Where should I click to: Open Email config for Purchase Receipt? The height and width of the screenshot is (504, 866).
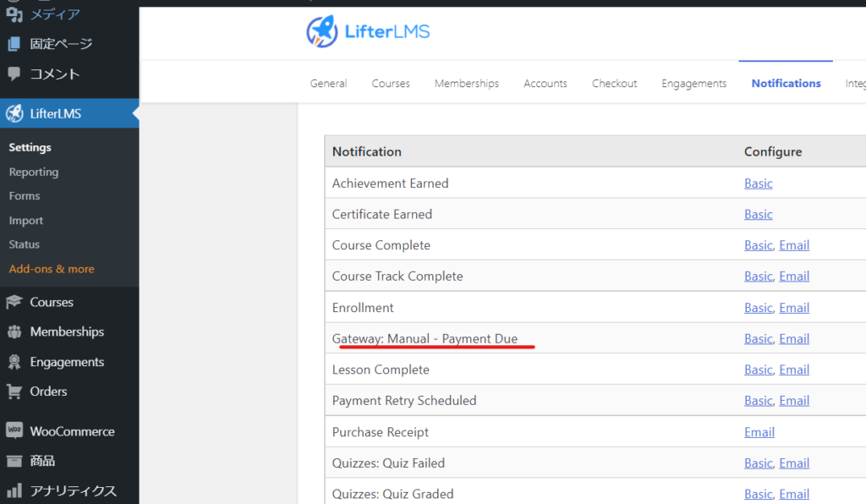point(759,431)
